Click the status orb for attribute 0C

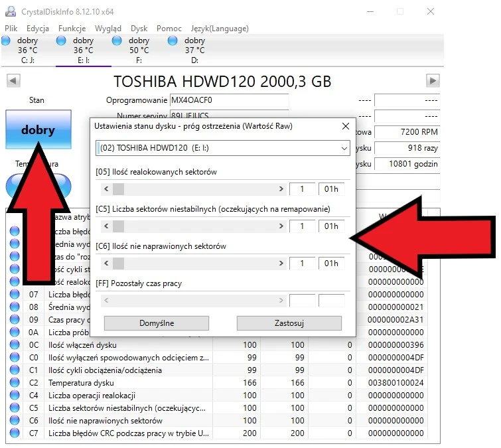15,345
